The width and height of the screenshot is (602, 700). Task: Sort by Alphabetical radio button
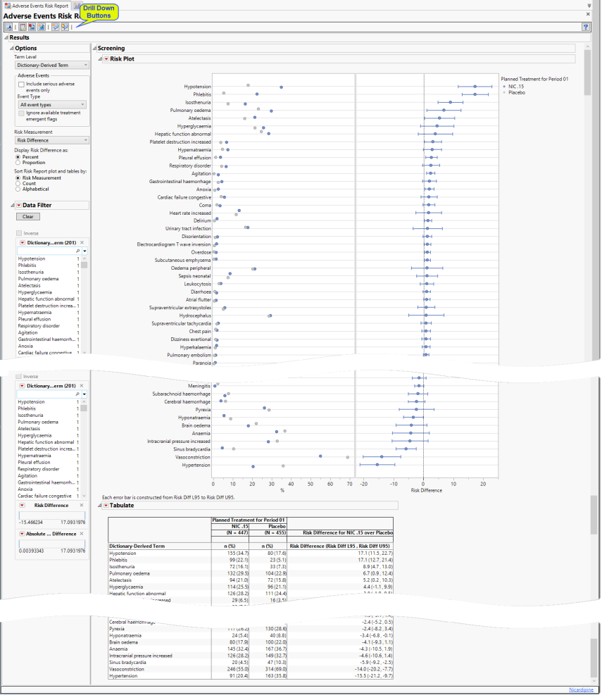coord(18,189)
